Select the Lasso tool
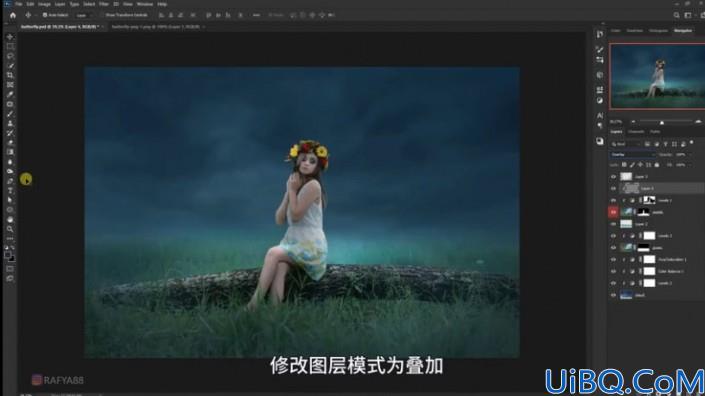This screenshot has width=705, height=396. pos(10,56)
